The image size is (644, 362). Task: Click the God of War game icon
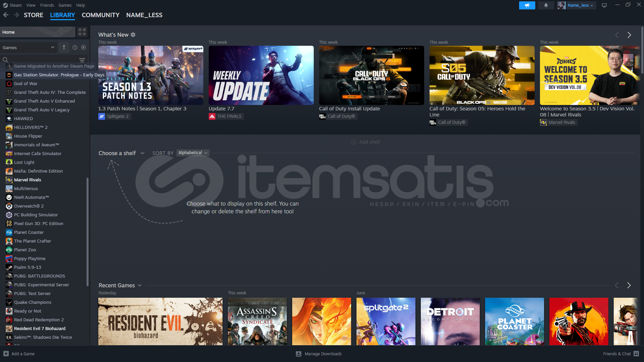[x=9, y=83]
